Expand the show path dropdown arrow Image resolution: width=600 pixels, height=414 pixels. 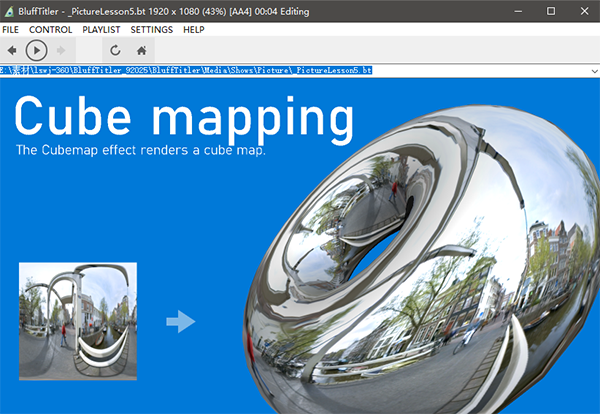pos(594,71)
